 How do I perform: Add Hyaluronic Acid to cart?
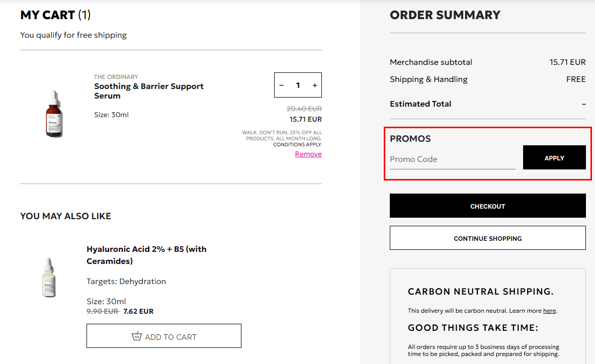pyautogui.click(x=164, y=336)
